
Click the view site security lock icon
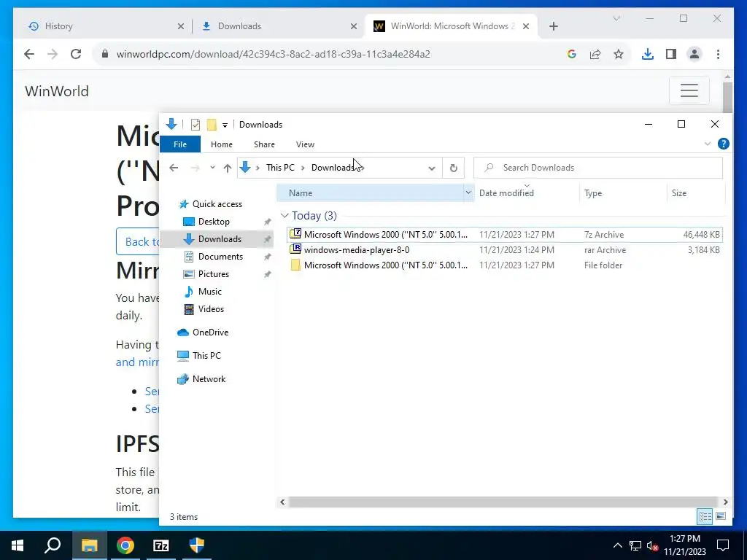coord(105,54)
